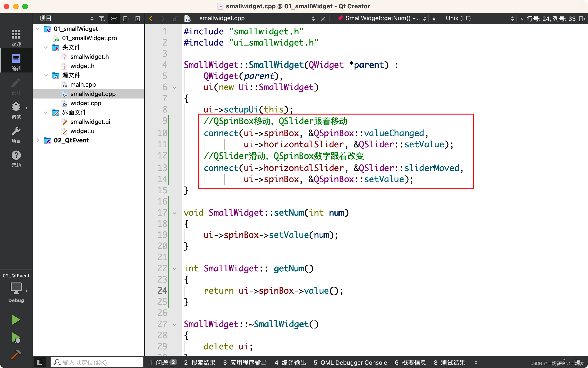Open the Issues output tab

click(162, 362)
